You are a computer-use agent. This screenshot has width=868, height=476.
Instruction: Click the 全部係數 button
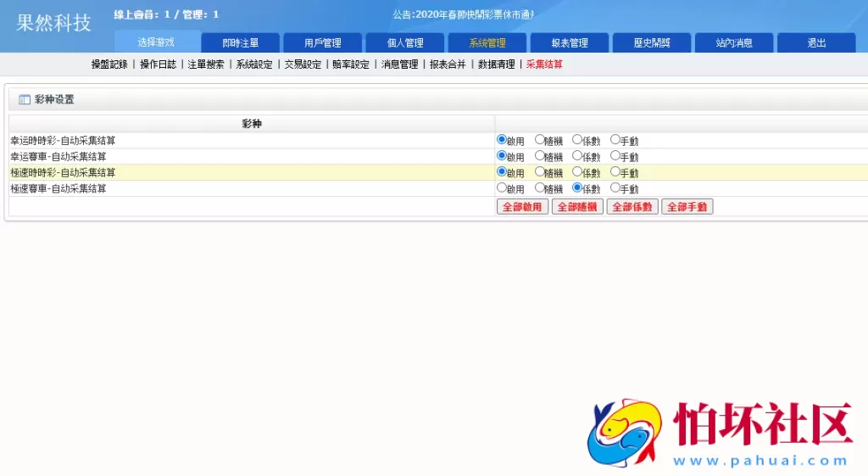pos(632,207)
